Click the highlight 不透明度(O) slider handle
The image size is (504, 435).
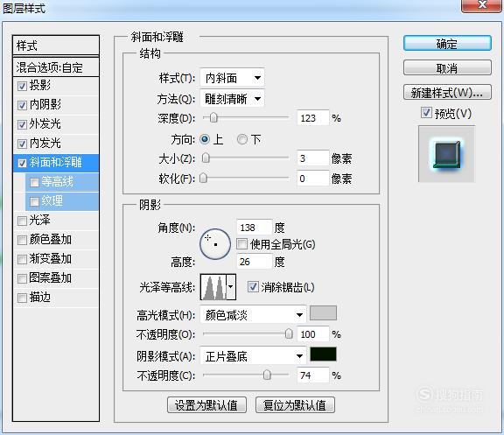[289, 333]
